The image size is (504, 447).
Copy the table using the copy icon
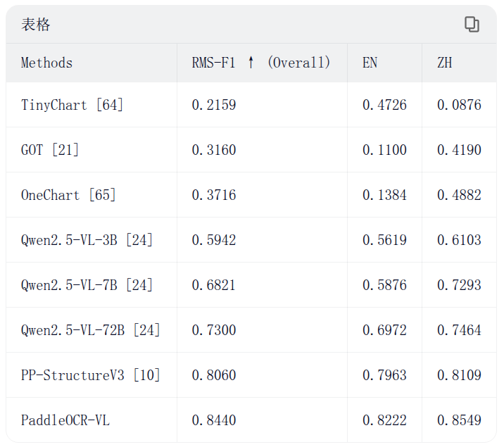pyautogui.click(x=472, y=25)
